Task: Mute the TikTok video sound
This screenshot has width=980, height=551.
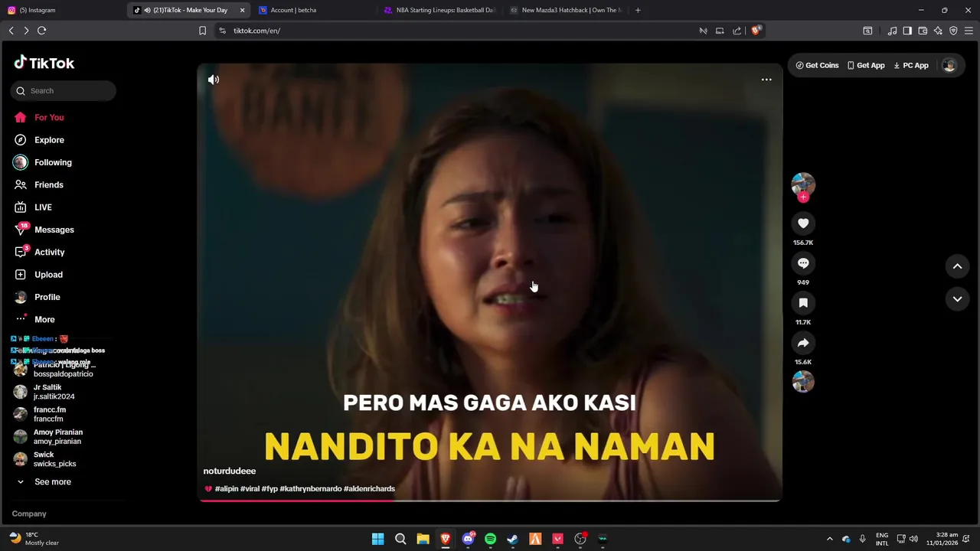Action: pyautogui.click(x=214, y=80)
